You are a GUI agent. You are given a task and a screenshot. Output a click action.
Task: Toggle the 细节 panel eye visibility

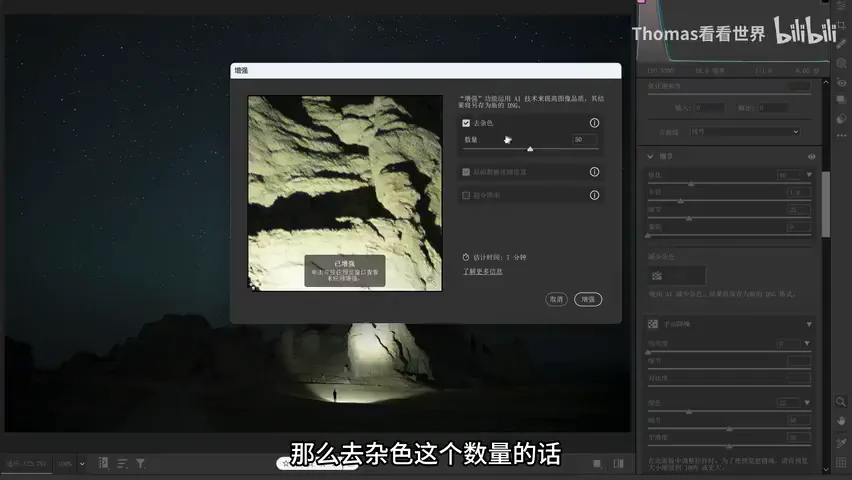[x=811, y=157]
